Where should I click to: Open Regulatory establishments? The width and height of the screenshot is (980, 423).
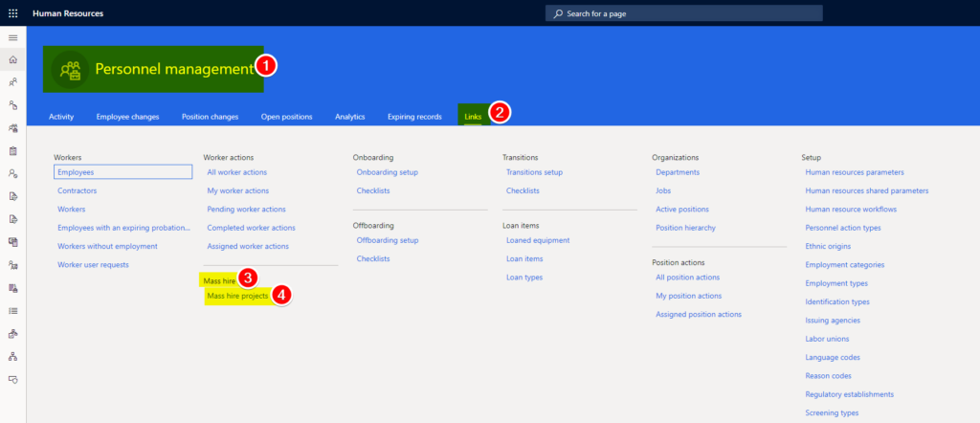pyautogui.click(x=850, y=394)
